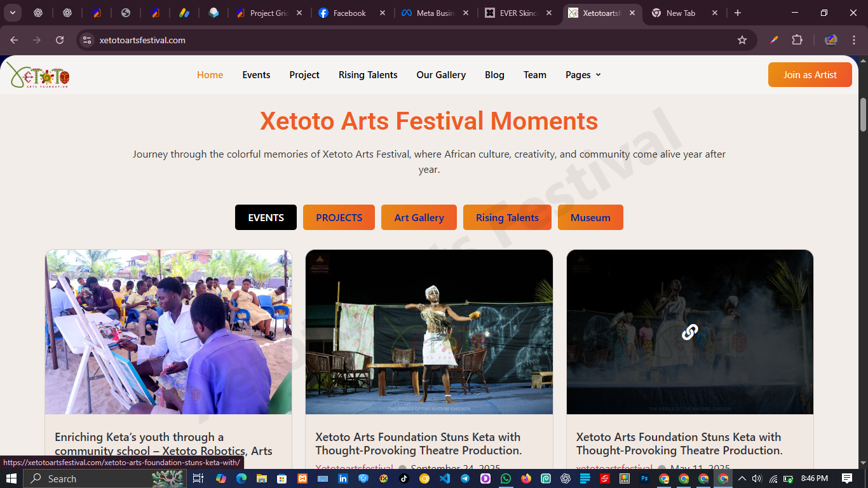This screenshot has height=488, width=868.
Task: Click the browser profile avatar
Action: (x=831, y=39)
